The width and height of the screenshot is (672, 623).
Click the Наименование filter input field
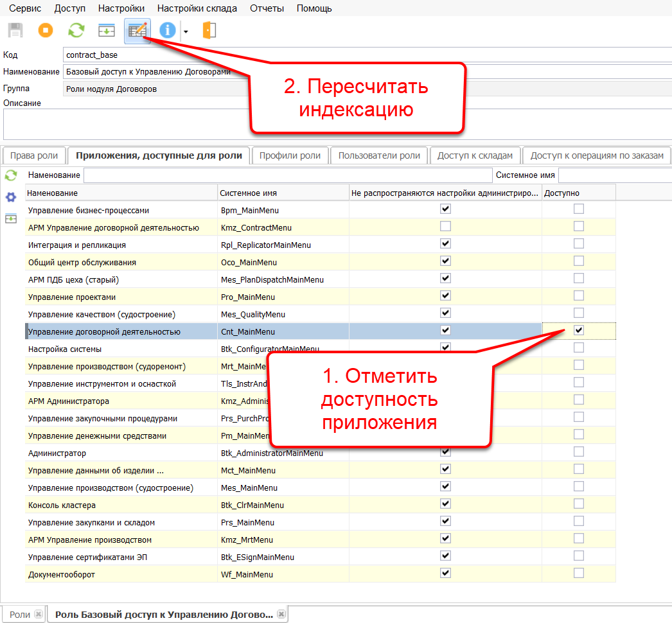pyautogui.click(x=287, y=175)
